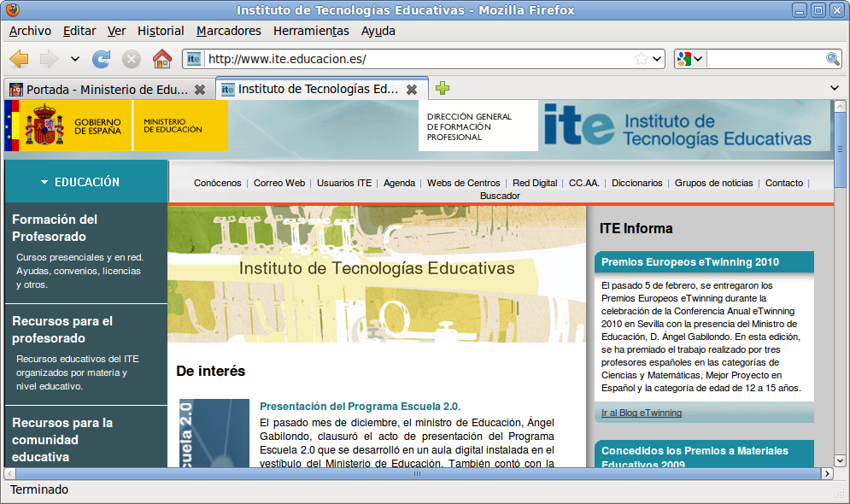Image resolution: width=850 pixels, height=504 pixels.
Task: Click the horizontal scrollbar thumb
Action: pyautogui.click(x=418, y=473)
